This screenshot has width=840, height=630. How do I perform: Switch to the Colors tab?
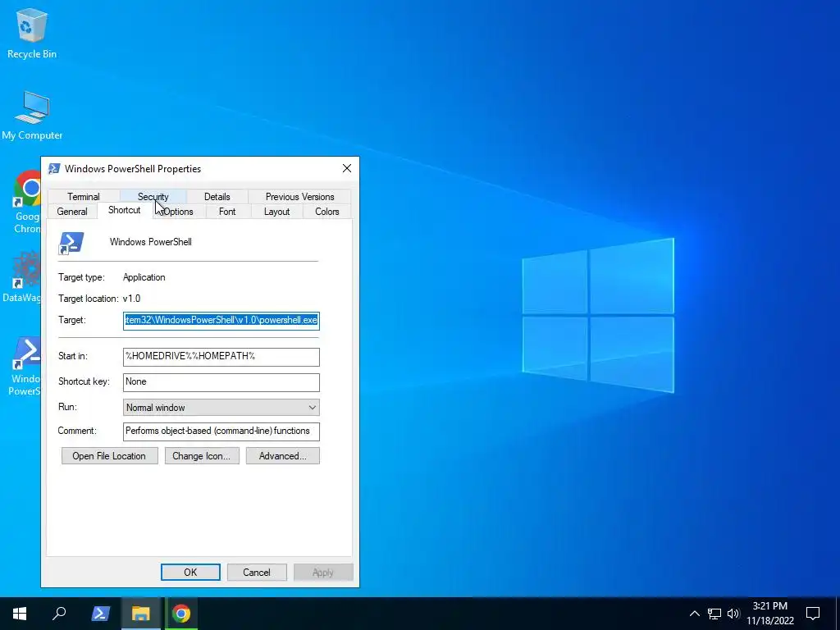[x=326, y=212]
